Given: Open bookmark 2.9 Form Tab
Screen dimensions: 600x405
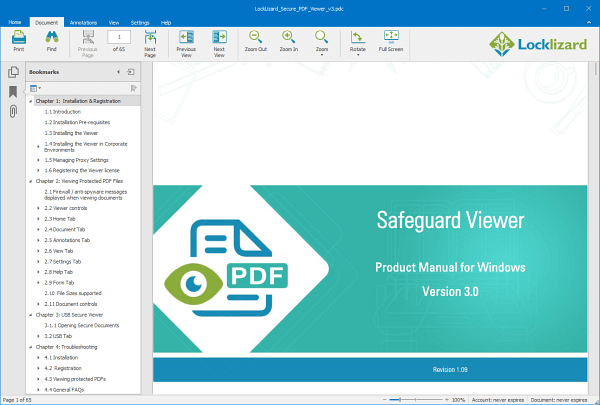Looking at the screenshot, I should (x=59, y=283).
